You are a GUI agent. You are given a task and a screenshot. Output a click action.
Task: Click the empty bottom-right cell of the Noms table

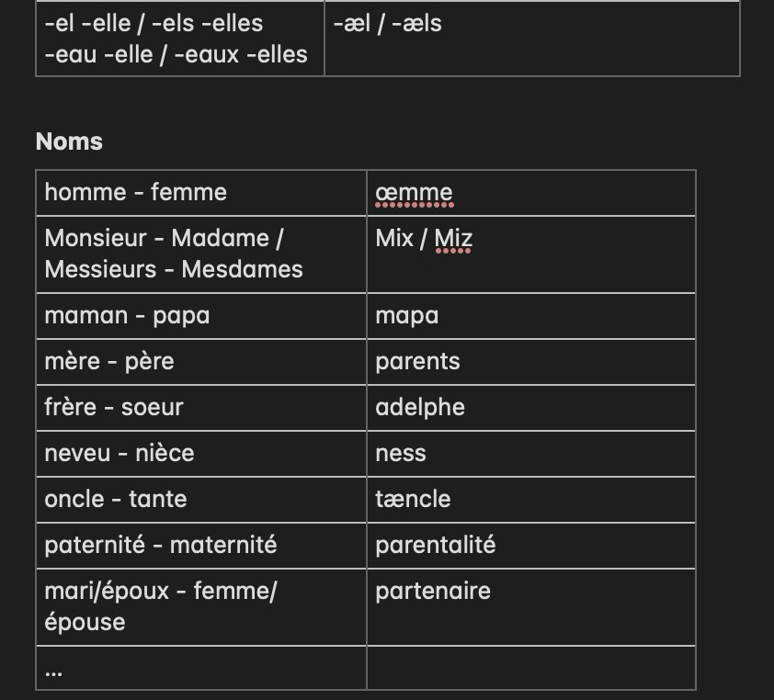point(530,668)
